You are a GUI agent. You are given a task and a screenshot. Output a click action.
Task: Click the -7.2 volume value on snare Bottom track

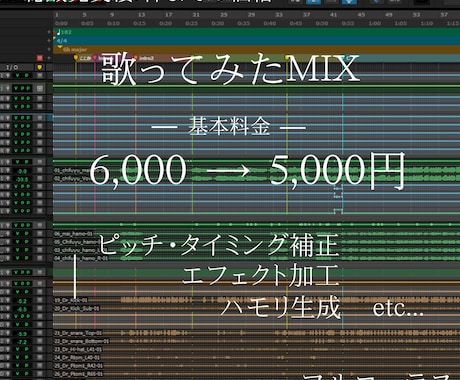pyautogui.click(x=22, y=342)
